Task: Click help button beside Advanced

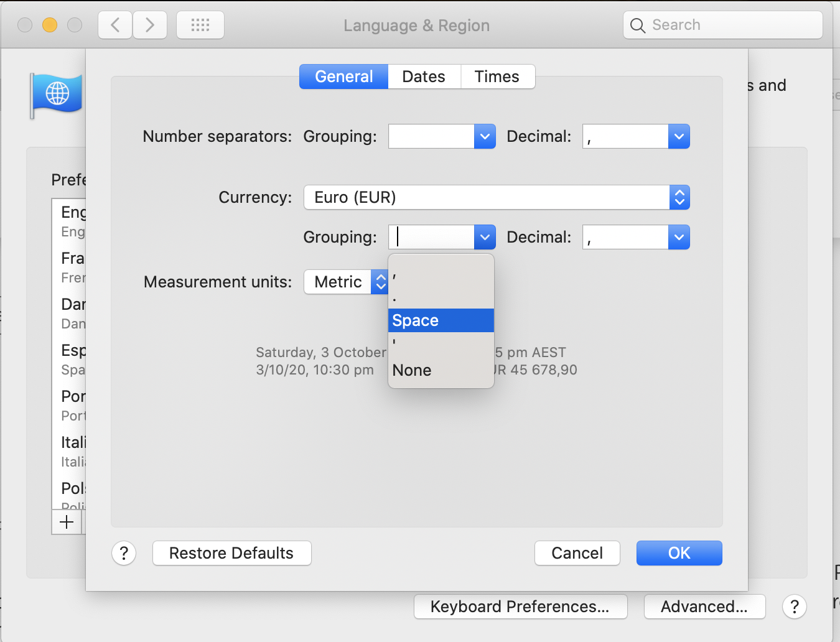Action: coord(794,607)
